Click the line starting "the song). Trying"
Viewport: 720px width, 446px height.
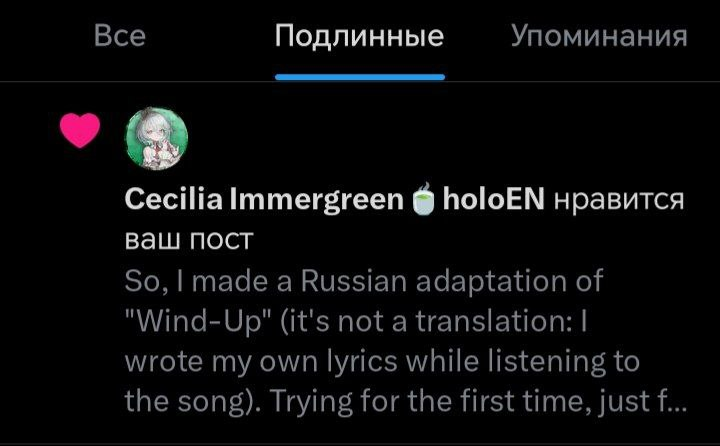click(x=405, y=400)
